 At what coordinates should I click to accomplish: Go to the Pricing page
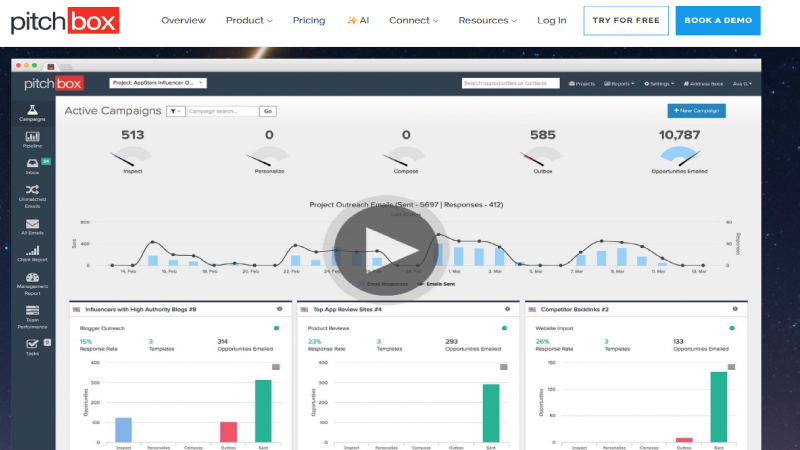click(x=309, y=20)
